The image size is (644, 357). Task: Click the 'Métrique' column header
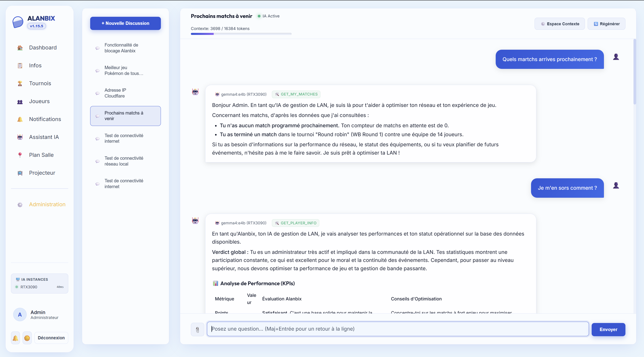tap(224, 299)
